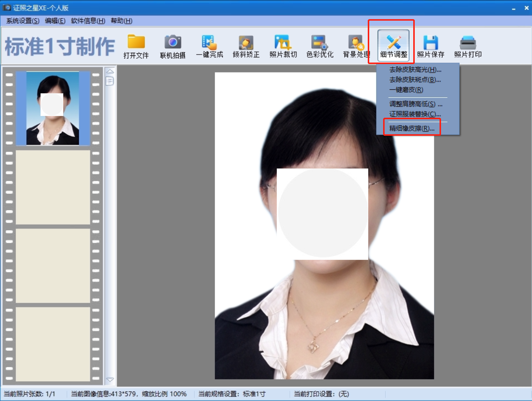Open a photo with 打开文件 toolbar icon
This screenshot has width=532, height=401.
click(x=136, y=46)
